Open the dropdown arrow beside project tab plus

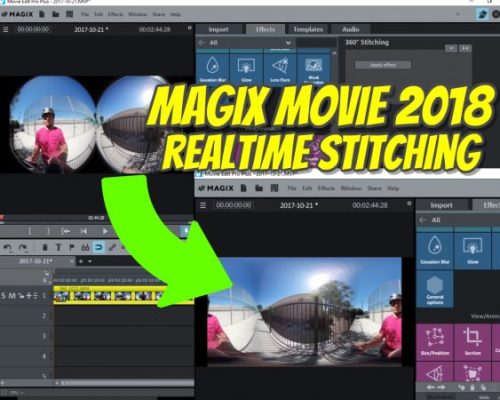(x=90, y=261)
